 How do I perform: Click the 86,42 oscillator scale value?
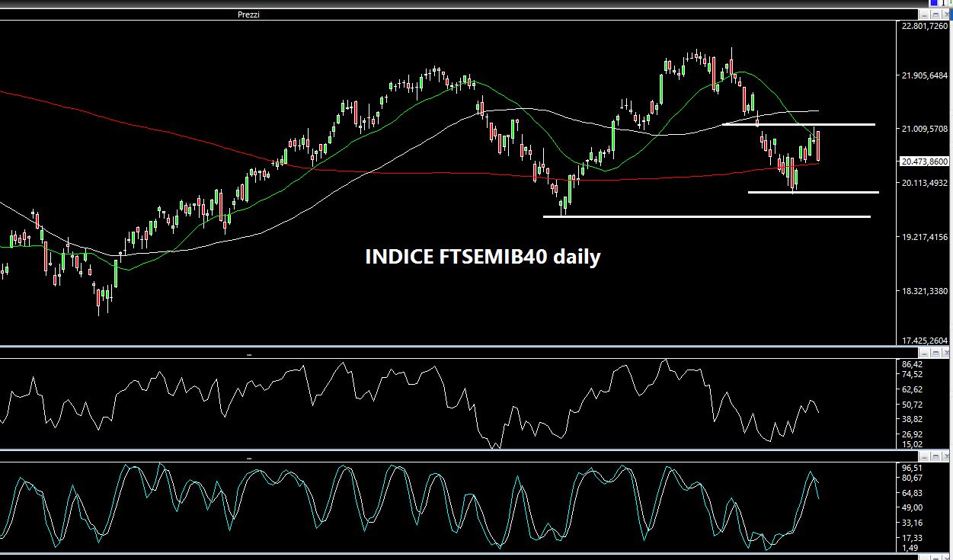click(912, 365)
